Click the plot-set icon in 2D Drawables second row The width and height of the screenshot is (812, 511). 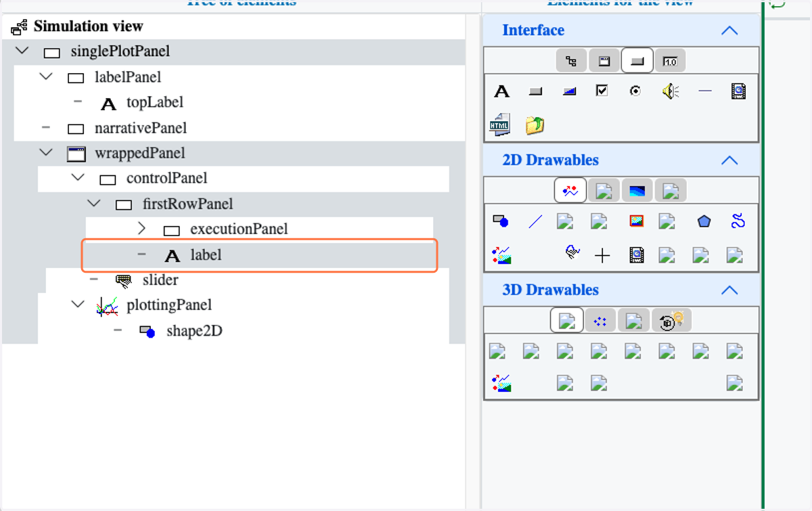501,255
